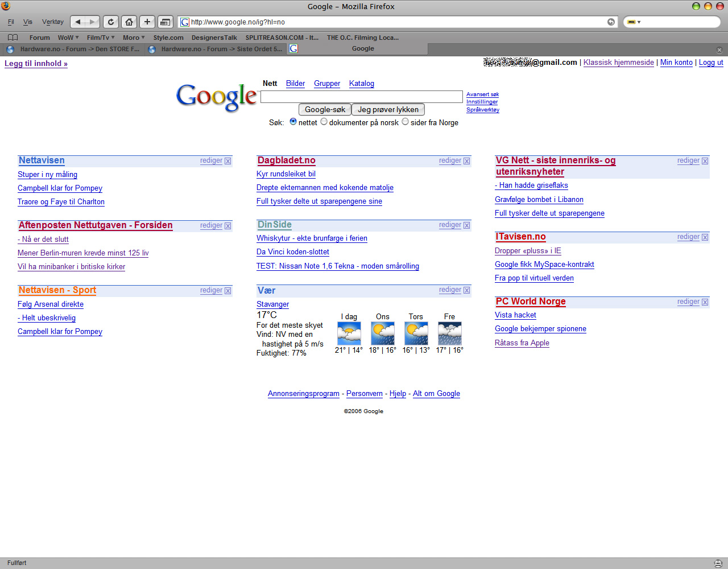Click the toolbar icon right of the plus button

[x=165, y=22]
